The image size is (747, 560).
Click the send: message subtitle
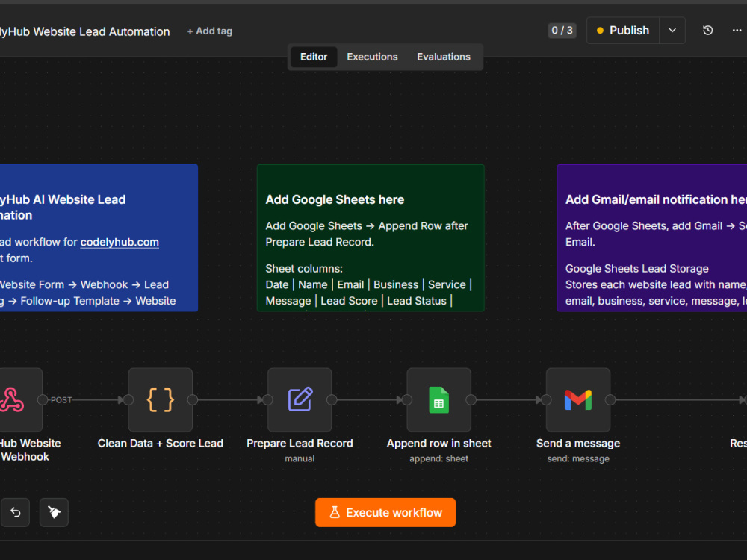578,458
